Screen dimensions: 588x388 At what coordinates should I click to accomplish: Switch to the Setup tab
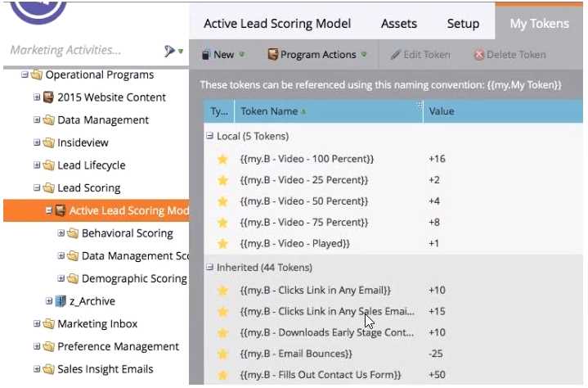[x=463, y=24]
